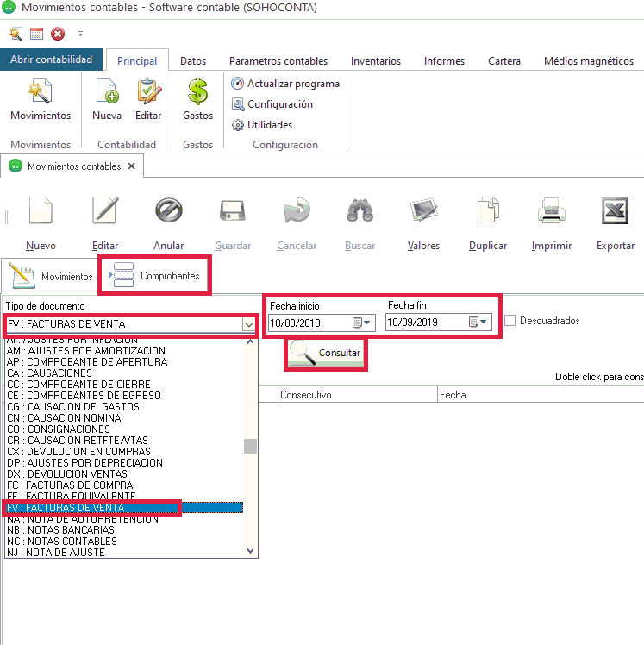Viewport: 644px width, 645px height.
Task: Expand the Tipo de documento combo box
Action: pos(248,324)
